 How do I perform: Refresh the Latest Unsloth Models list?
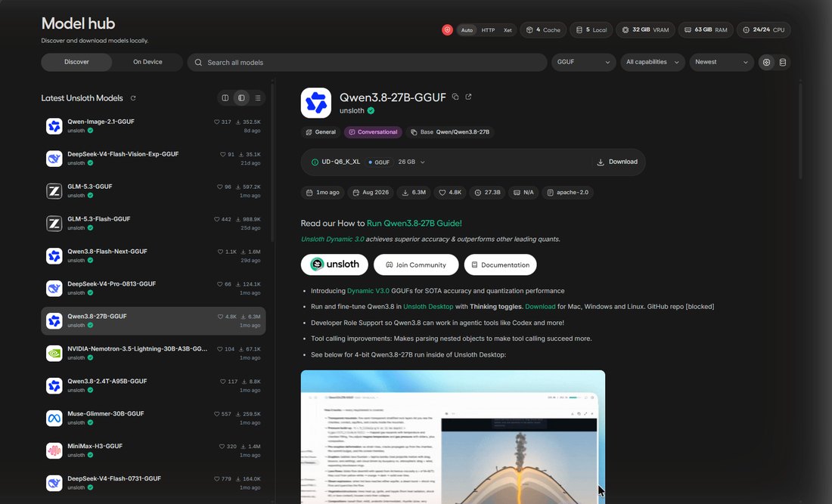pyautogui.click(x=133, y=98)
